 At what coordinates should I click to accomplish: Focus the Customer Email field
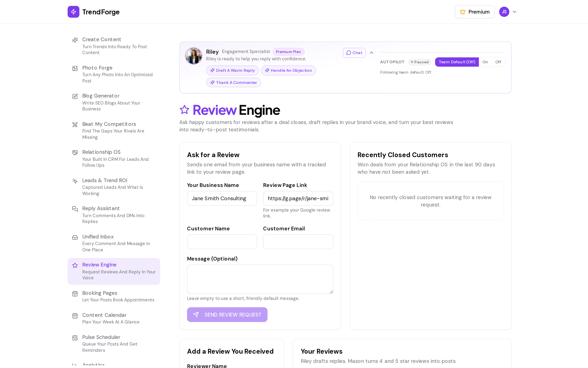coord(298,242)
